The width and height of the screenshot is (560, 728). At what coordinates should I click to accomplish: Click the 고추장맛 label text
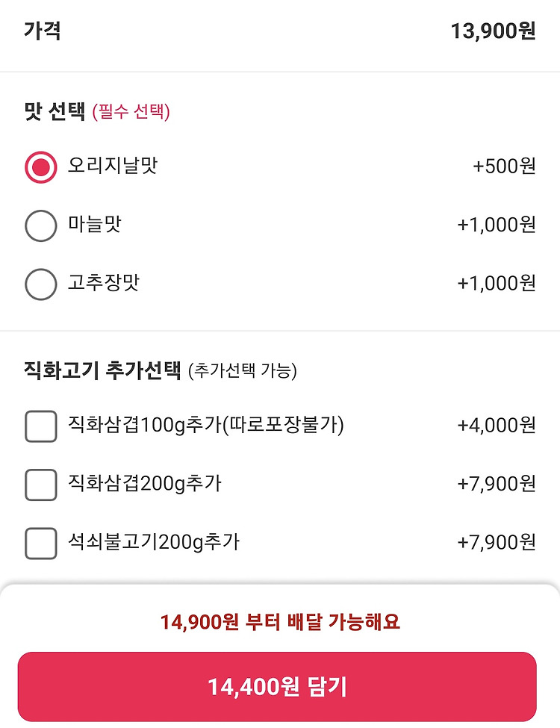104,283
